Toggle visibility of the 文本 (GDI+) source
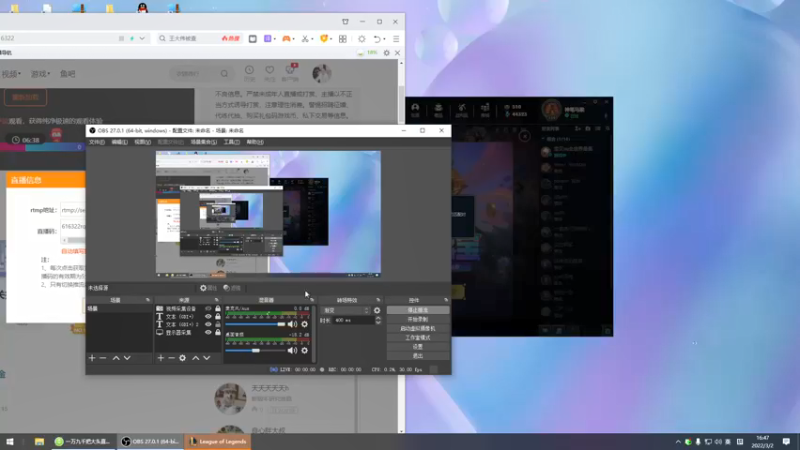This screenshot has height=450, width=800. click(x=208, y=316)
